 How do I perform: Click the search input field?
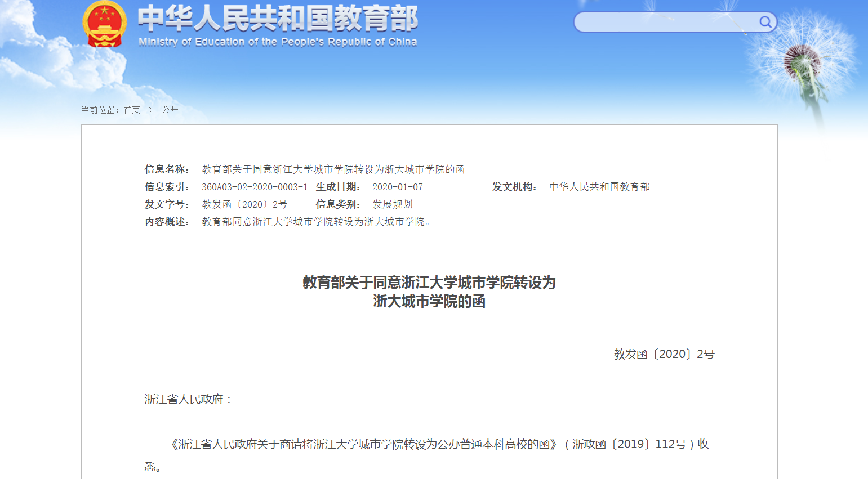tap(665, 22)
